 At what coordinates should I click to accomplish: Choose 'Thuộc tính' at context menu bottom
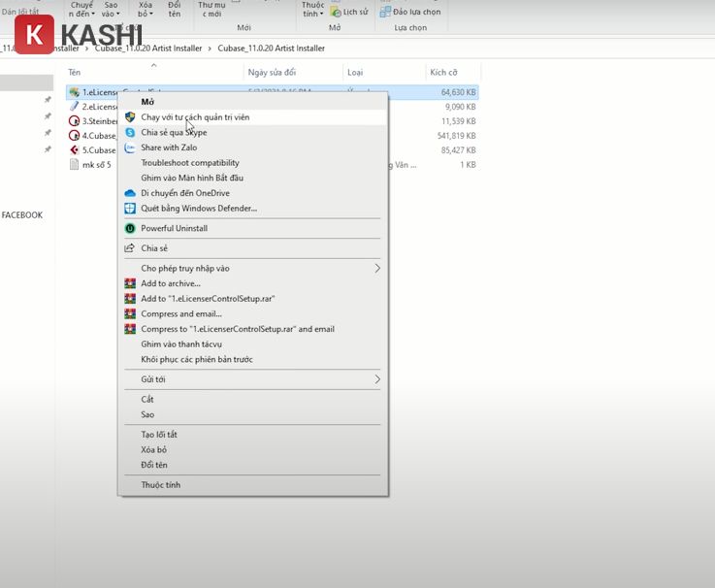tap(160, 485)
